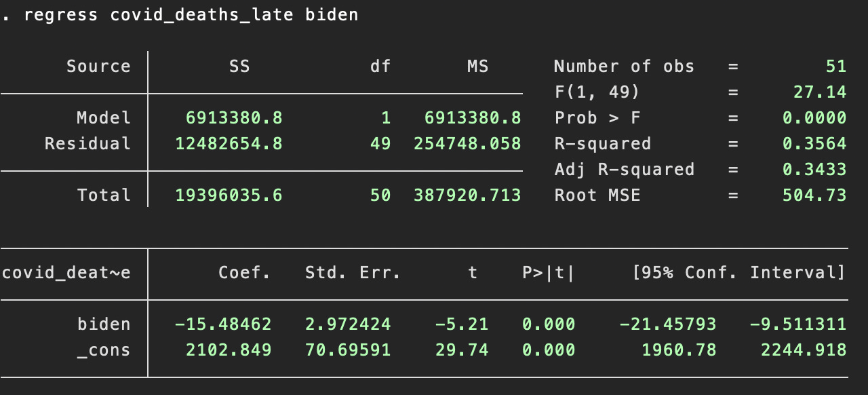Click Total df value 50
Image resolution: width=868 pixels, height=395 pixels.
(380, 195)
